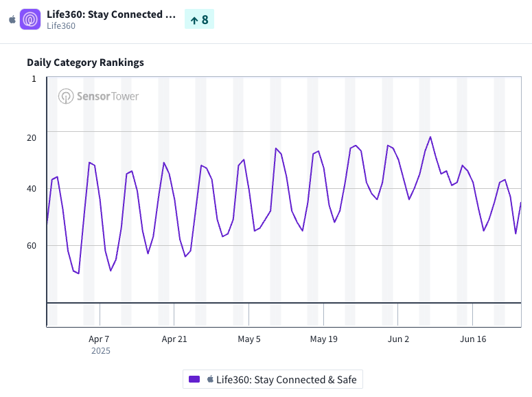
Task: Click the lowest ranking dip in early April
Action: [x=79, y=273]
